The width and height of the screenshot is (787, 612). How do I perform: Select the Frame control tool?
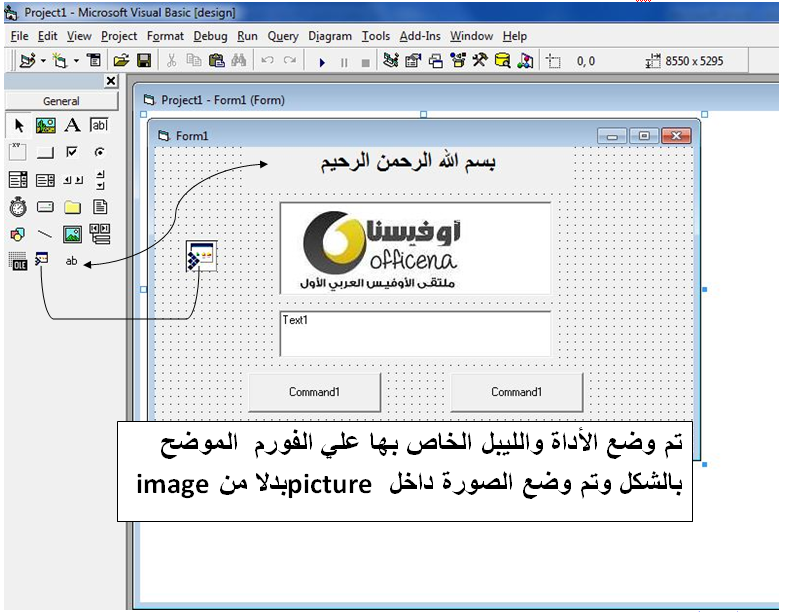click(x=18, y=152)
